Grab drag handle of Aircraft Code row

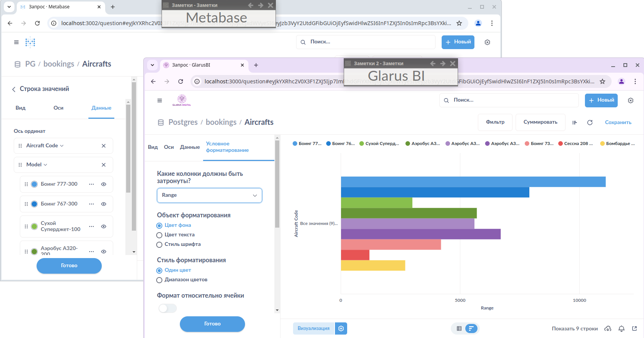pyautogui.click(x=20, y=146)
